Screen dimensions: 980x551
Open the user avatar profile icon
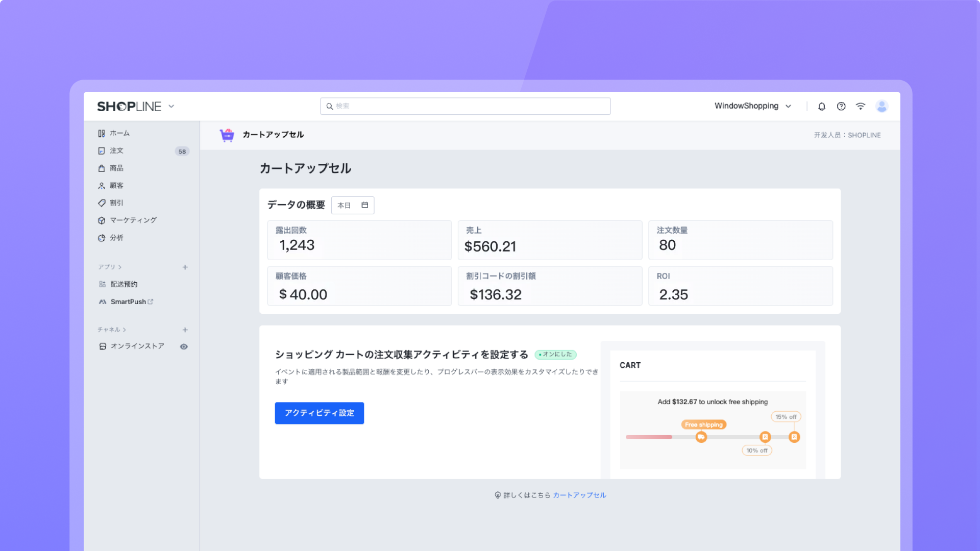[881, 106]
